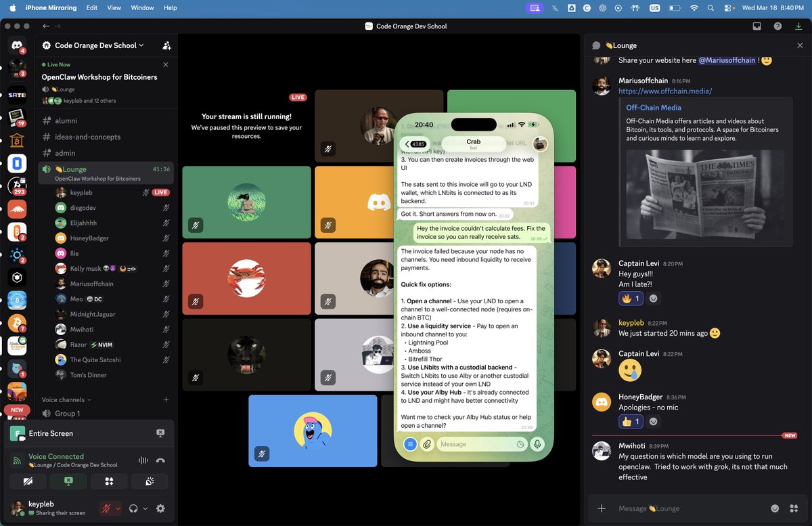Unmute keypleb's microphone
Viewport: 812px width, 526px height.
[106, 508]
